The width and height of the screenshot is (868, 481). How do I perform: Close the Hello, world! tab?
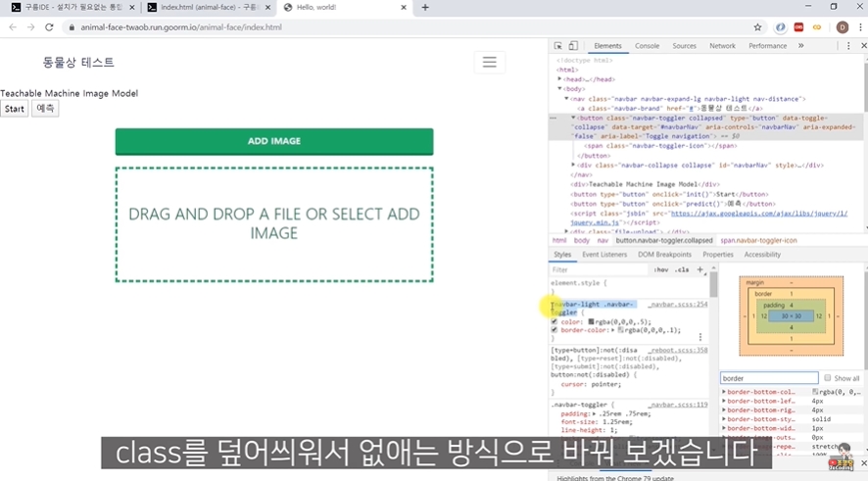click(x=404, y=7)
